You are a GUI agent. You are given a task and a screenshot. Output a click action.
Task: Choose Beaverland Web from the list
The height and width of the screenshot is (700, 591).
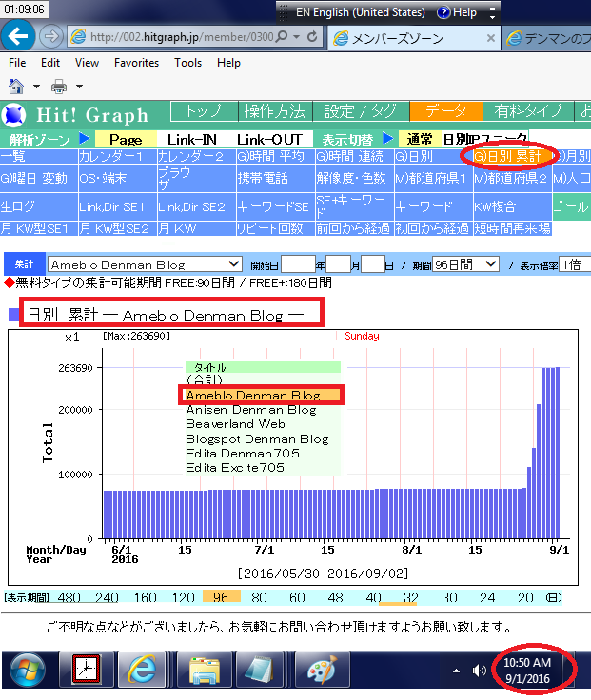click(x=235, y=423)
